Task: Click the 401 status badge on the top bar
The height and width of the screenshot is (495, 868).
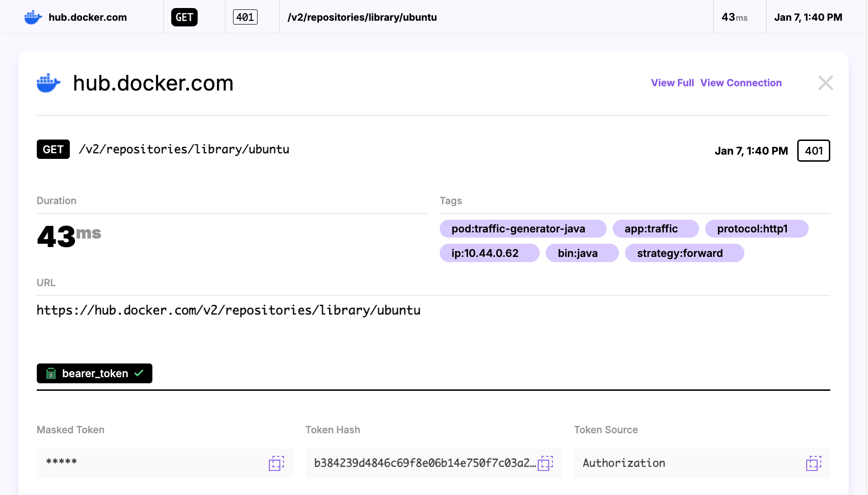Action: click(245, 16)
